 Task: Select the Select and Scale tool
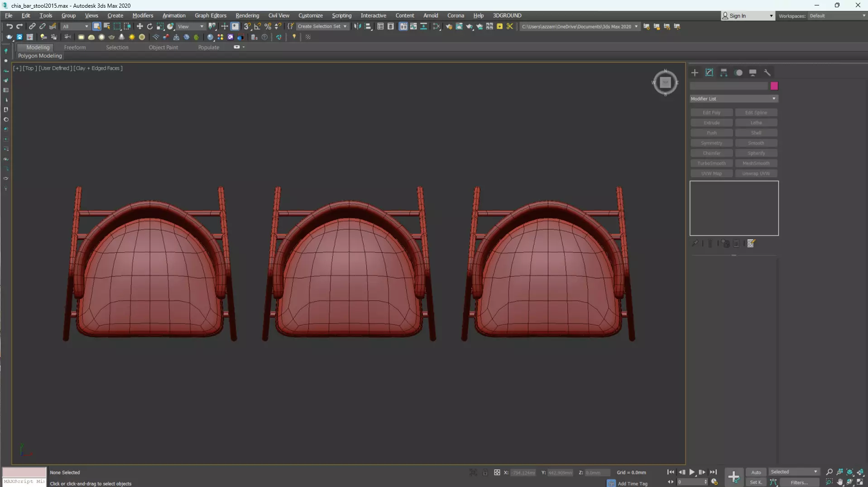pos(160,26)
